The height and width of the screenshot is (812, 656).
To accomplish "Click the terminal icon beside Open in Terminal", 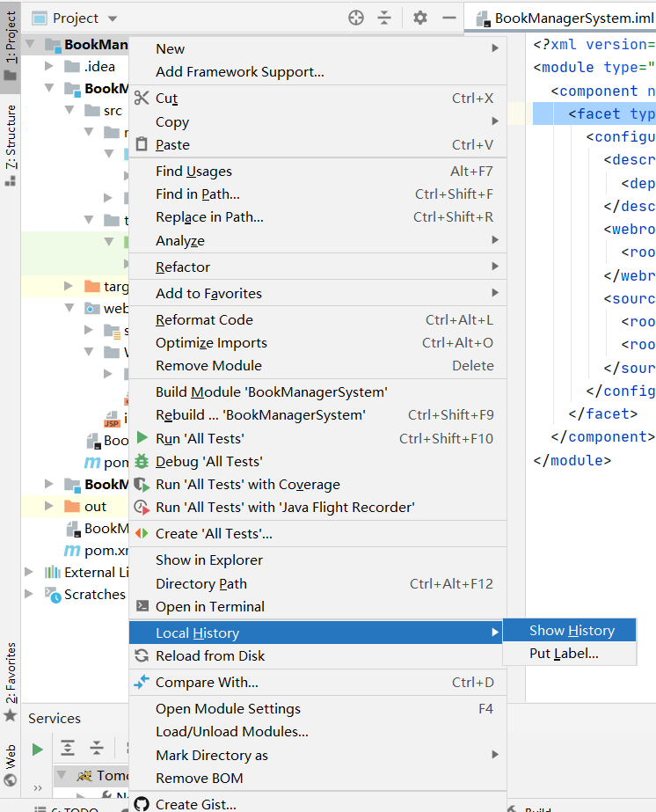I will point(142,606).
